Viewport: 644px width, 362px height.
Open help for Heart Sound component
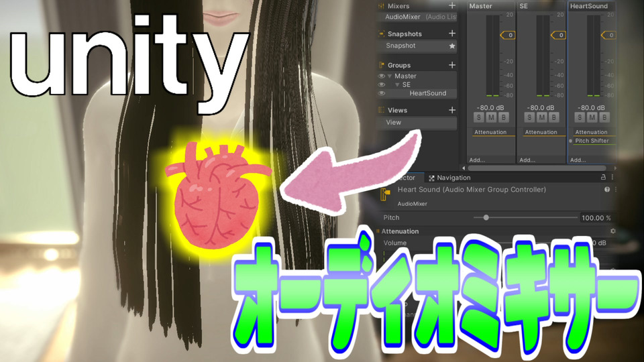point(607,189)
